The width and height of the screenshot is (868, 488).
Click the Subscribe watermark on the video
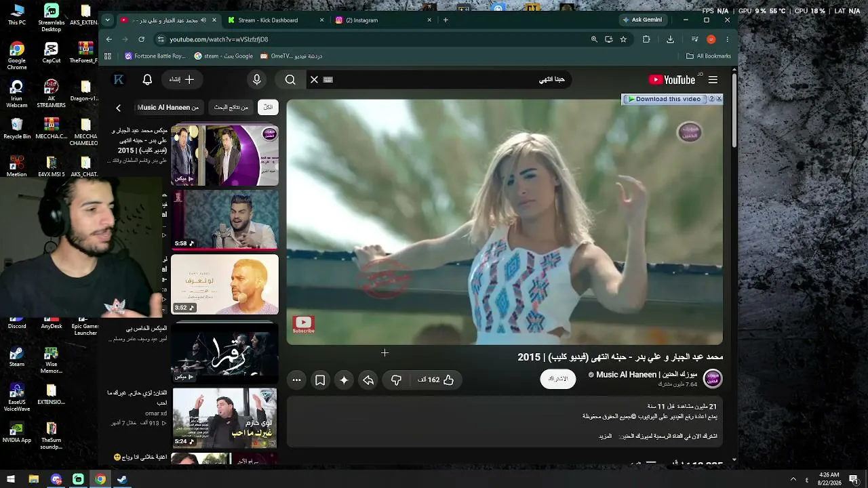[303, 325]
